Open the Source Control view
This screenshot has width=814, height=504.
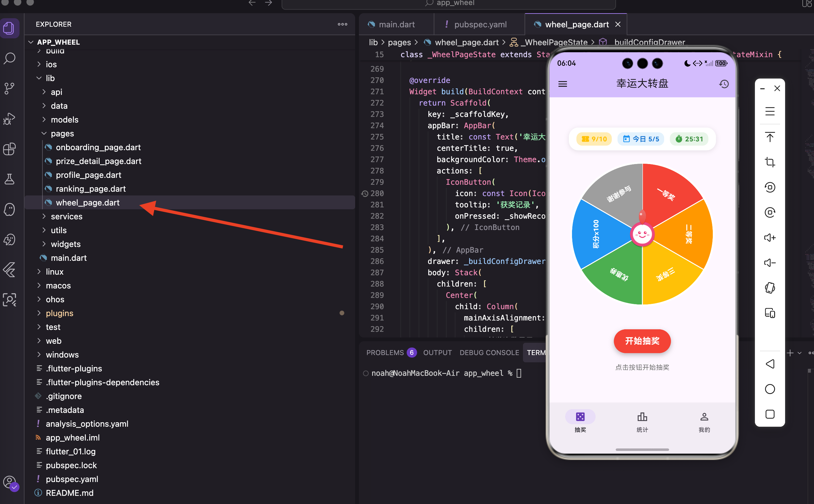point(10,88)
